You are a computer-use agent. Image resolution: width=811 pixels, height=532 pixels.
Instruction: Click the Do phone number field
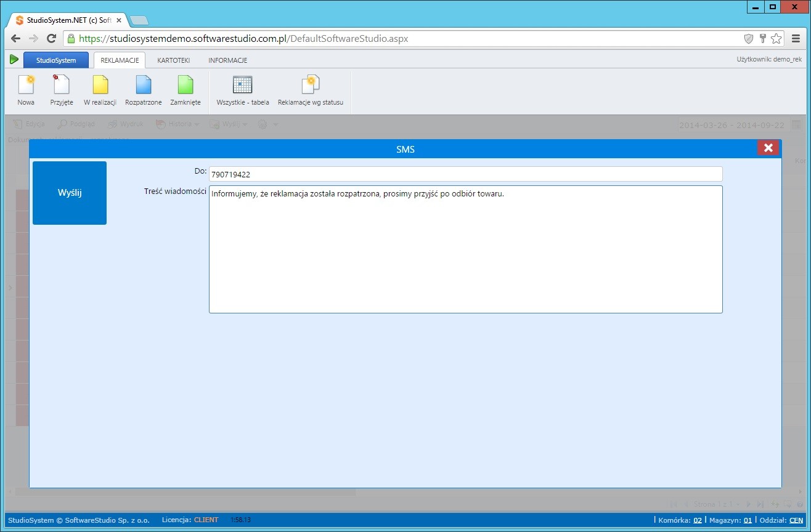tap(465, 174)
